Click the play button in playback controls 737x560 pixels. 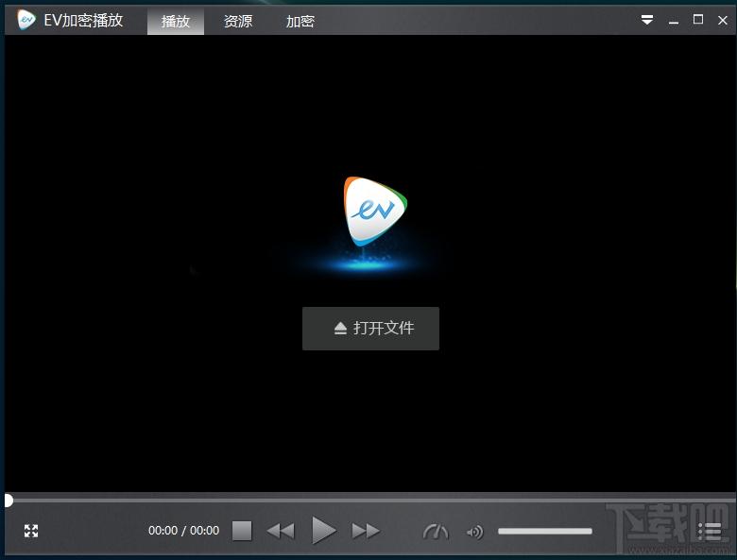(323, 531)
